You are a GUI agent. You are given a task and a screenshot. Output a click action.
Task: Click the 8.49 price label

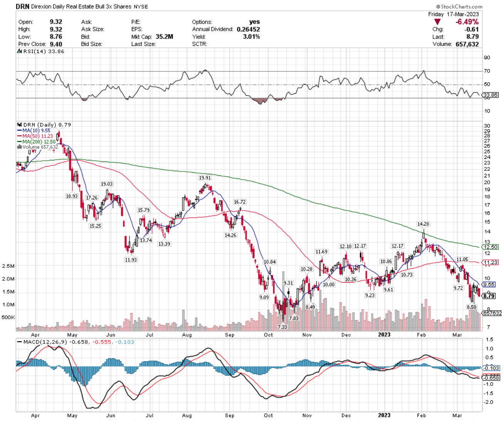coord(310,307)
